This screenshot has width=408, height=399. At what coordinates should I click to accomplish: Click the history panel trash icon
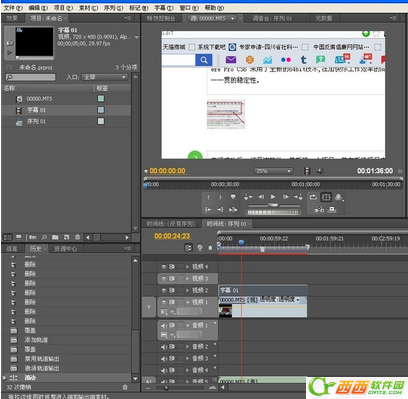(125, 387)
